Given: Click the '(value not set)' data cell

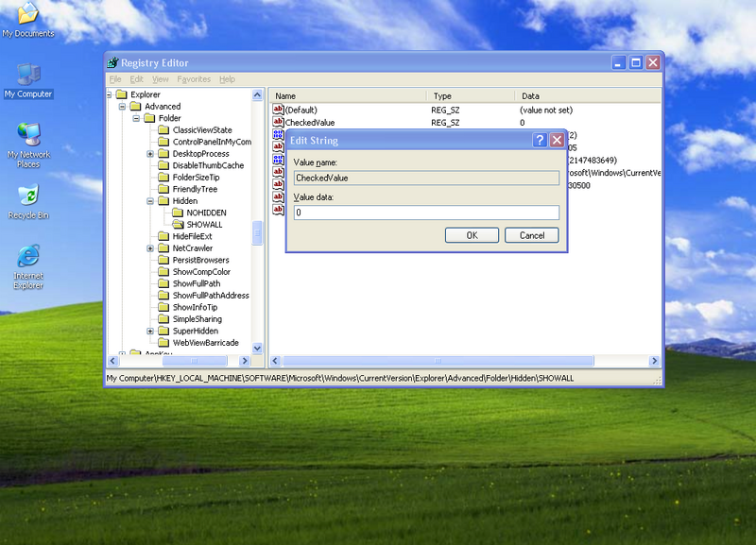Looking at the screenshot, I should point(546,110).
